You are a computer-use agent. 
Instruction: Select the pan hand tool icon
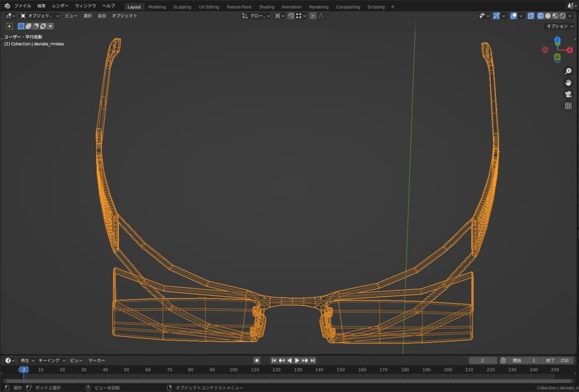click(568, 83)
